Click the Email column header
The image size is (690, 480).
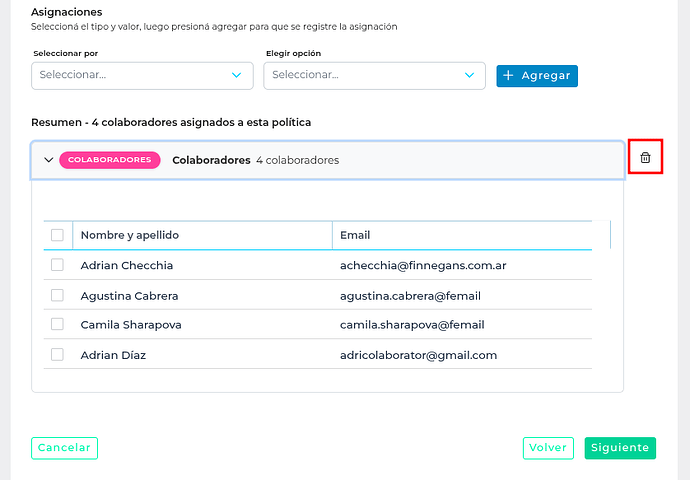(x=355, y=235)
